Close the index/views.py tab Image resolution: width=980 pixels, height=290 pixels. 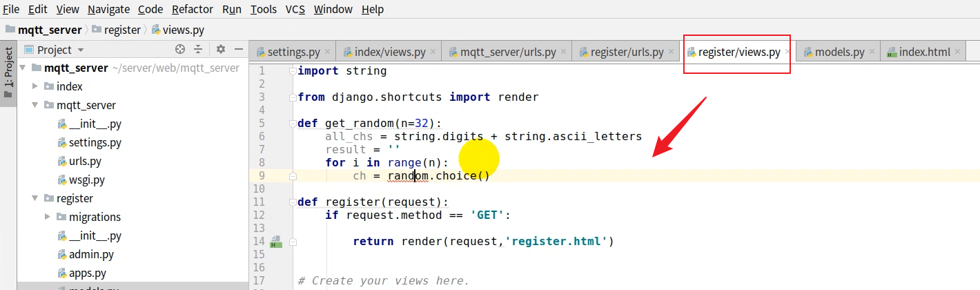[x=433, y=52]
